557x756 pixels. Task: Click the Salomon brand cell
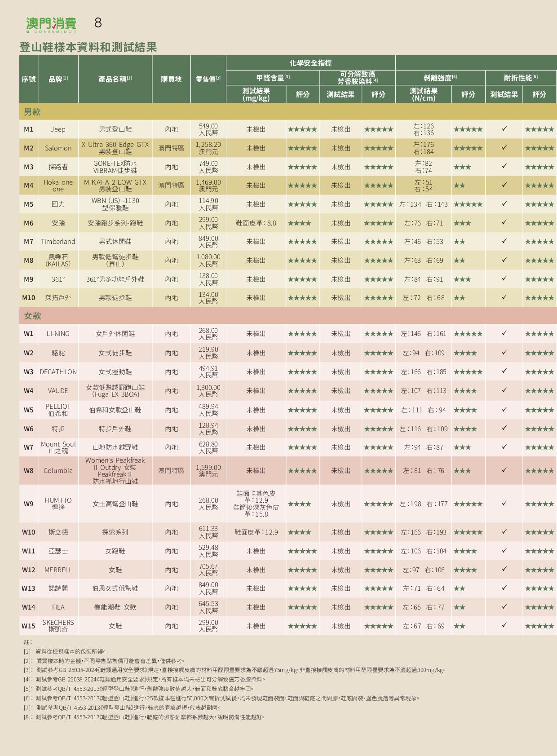point(58,148)
